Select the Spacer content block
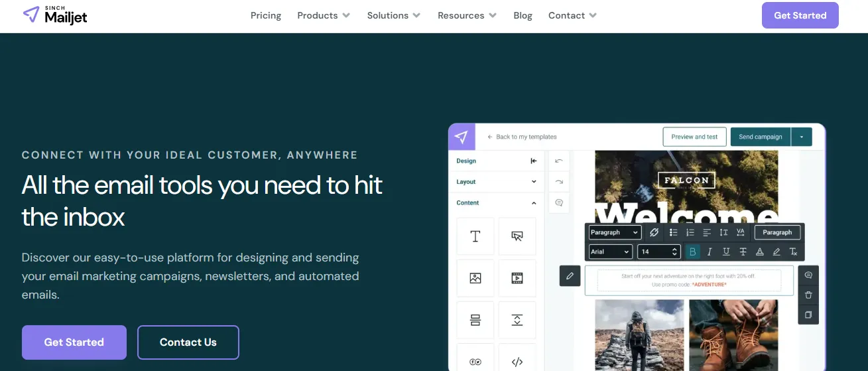The height and width of the screenshot is (371, 868). [517, 320]
